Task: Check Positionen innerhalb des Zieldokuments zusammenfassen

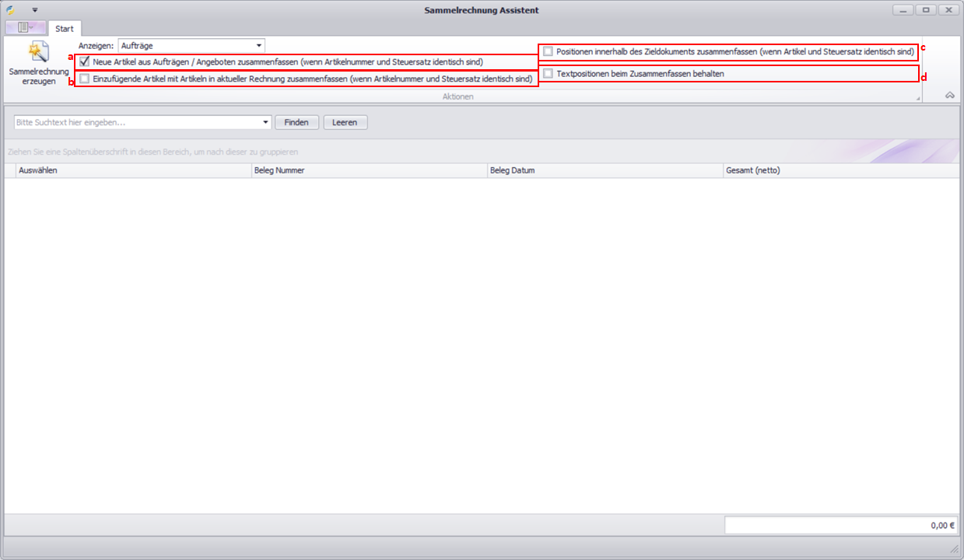Action: tap(549, 51)
